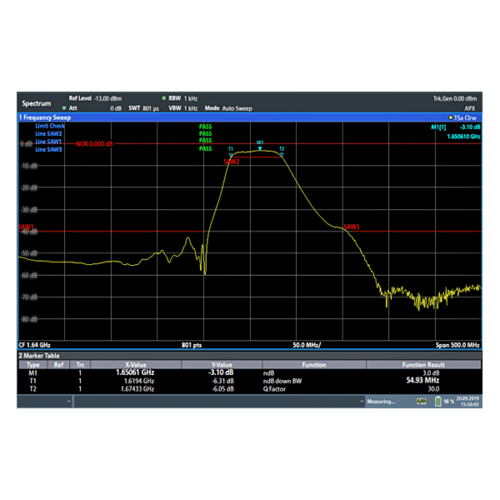Click the Ref Level -13.00 dBm setting
Screen dimensions: 500x500
coord(95,98)
